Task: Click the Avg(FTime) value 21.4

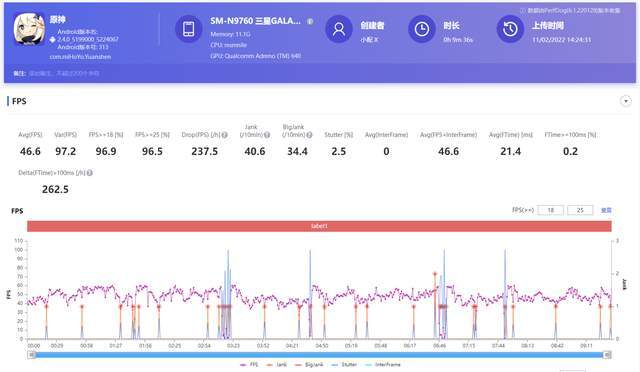Action: pos(510,151)
